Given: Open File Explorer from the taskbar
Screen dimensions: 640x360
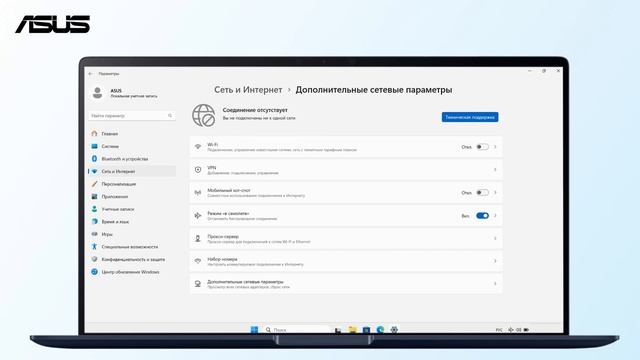Looking at the screenshot, I should pos(352,329).
